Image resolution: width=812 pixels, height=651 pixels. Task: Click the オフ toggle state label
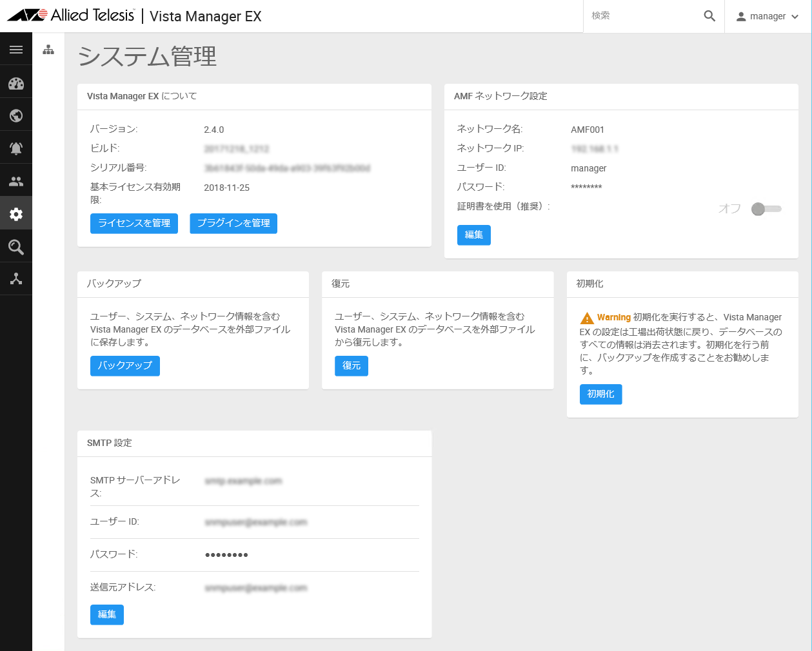click(729, 209)
